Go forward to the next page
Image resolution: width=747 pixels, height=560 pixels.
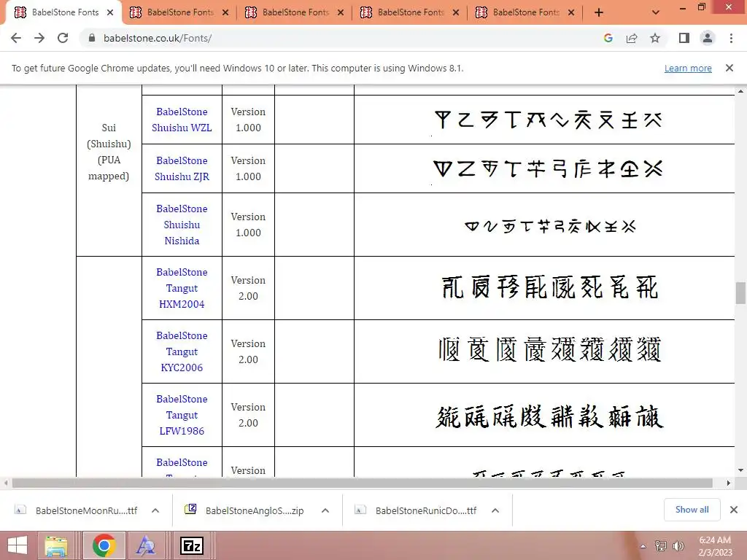[x=39, y=38]
